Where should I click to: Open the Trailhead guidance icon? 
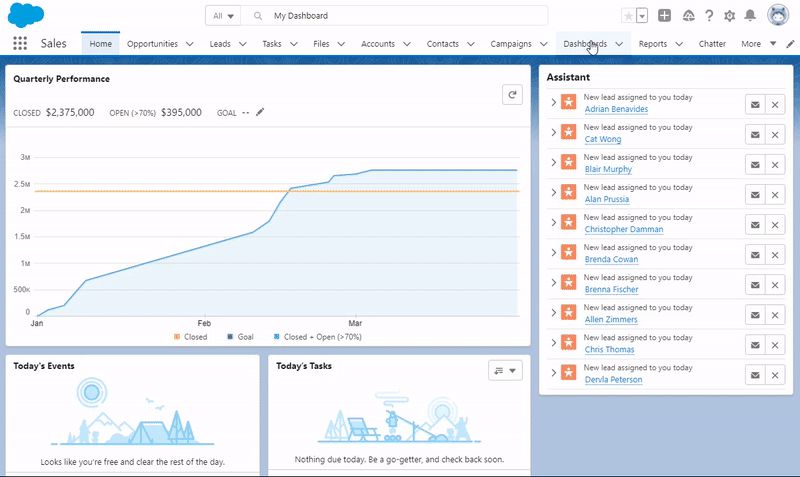pyautogui.click(x=689, y=16)
